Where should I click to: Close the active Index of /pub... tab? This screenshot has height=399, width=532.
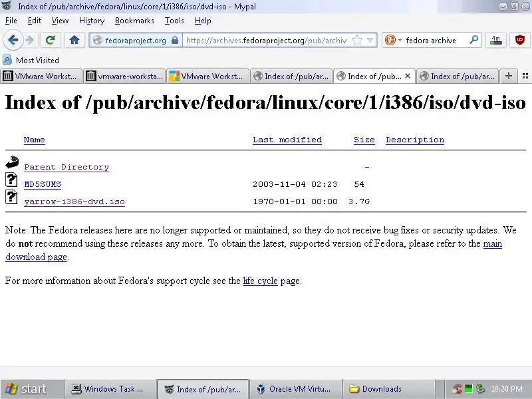pos(408,76)
